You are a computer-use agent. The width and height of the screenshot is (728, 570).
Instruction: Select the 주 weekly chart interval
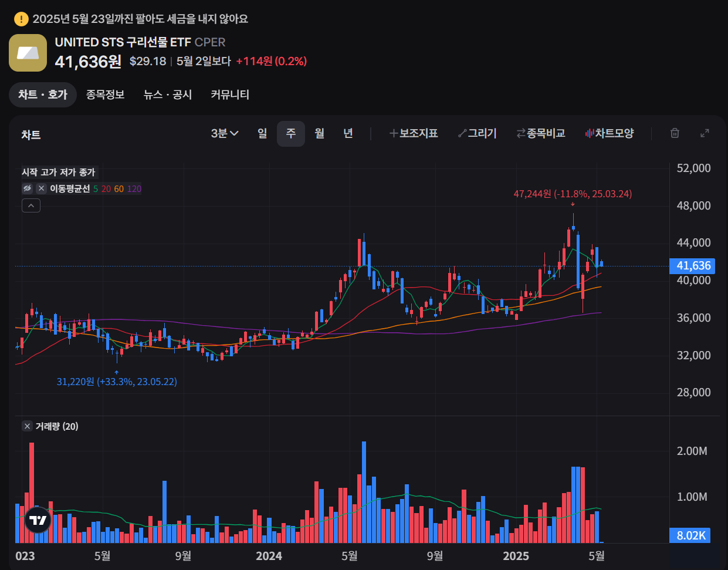pos(291,133)
